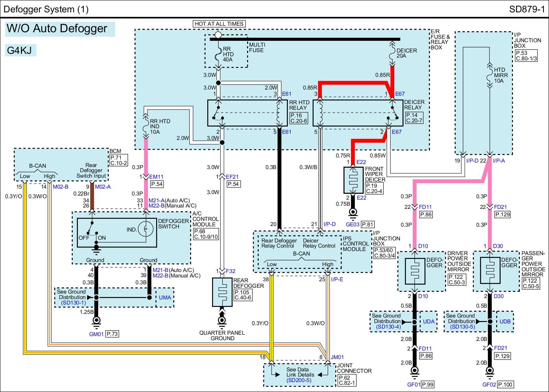Viewport: 549px width, 392px height.
Task: Select the JM01 joint connector label
Action: pyautogui.click(x=337, y=357)
